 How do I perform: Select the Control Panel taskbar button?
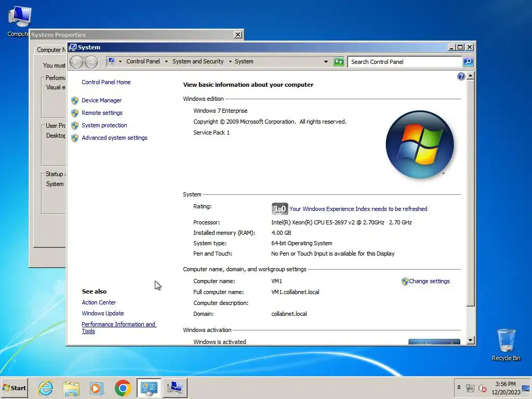[149, 388]
